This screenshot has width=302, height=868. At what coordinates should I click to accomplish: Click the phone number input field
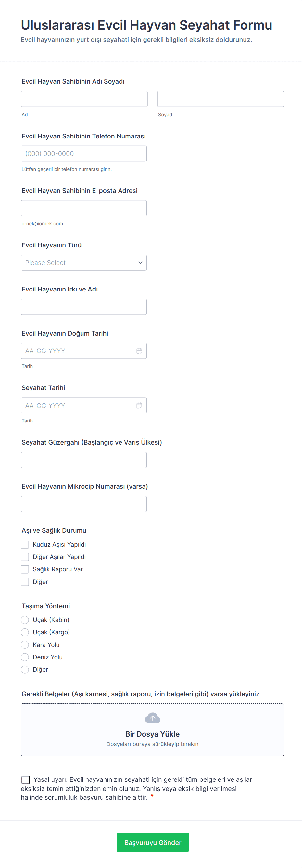[x=84, y=154]
